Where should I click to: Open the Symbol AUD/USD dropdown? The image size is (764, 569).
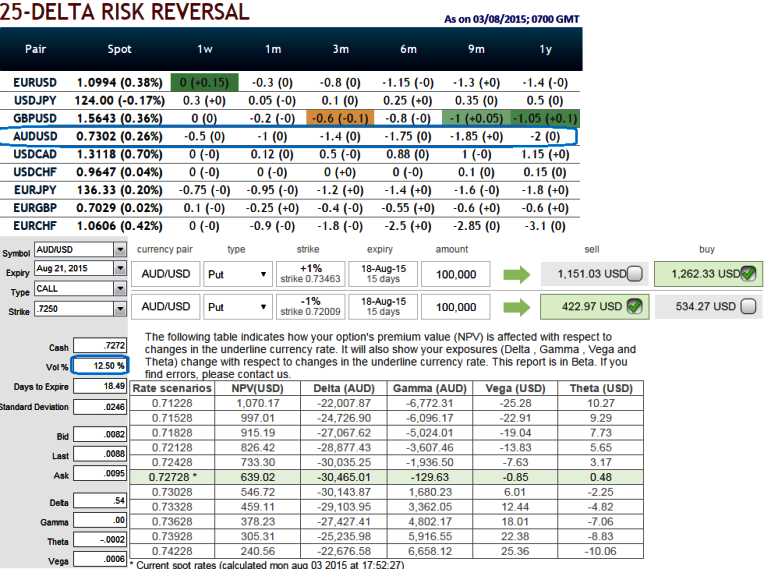tap(120, 249)
